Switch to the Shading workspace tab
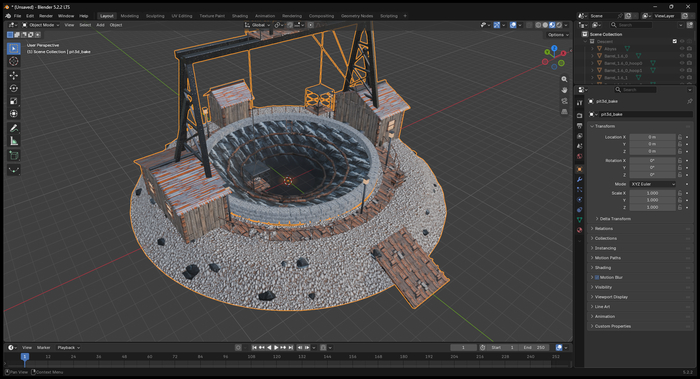700x379 pixels. pos(240,16)
